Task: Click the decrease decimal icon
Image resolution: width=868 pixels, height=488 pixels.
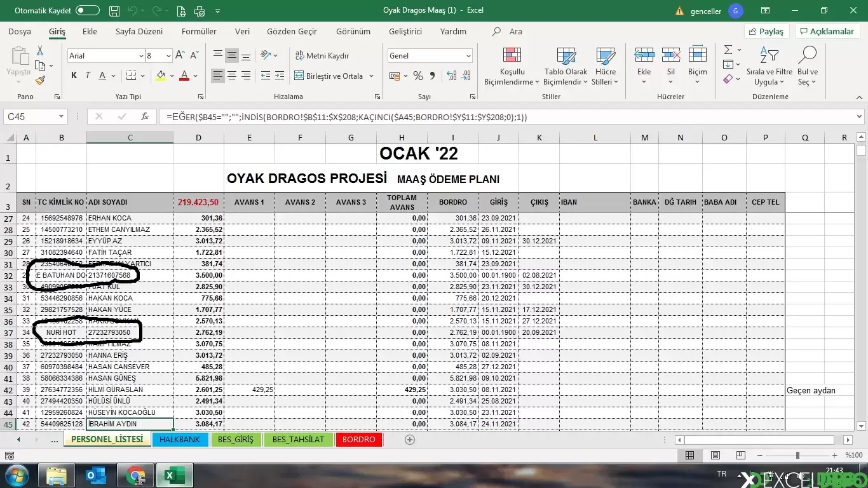Action: pyautogui.click(x=467, y=76)
